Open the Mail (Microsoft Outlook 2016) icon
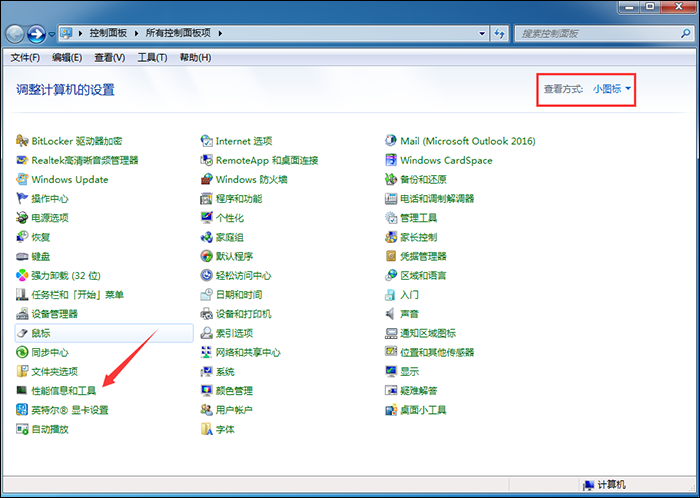Screen dimensions: 700x498 pyautogui.click(x=392, y=141)
